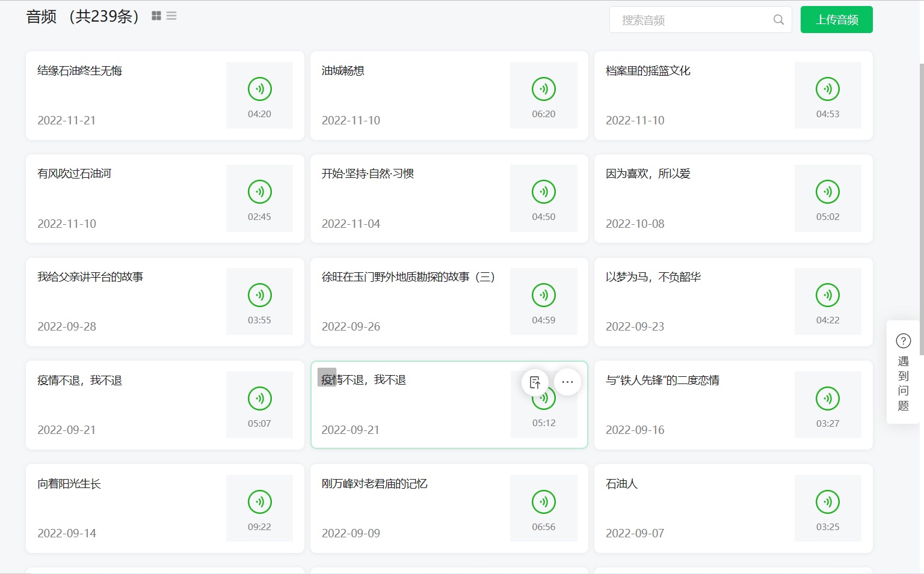This screenshot has width=924, height=574.
Task: Play audio 向着阳光生长
Action: click(260, 502)
